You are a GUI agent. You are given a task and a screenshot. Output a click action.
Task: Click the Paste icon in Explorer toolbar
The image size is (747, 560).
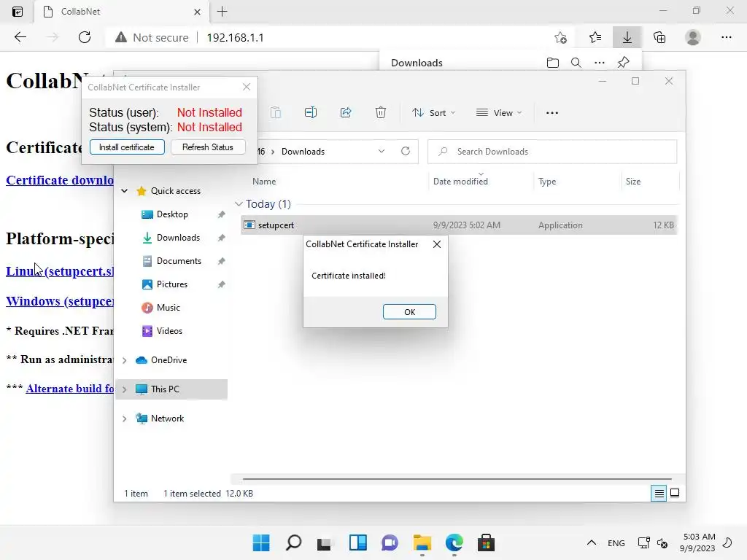(275, 113)
